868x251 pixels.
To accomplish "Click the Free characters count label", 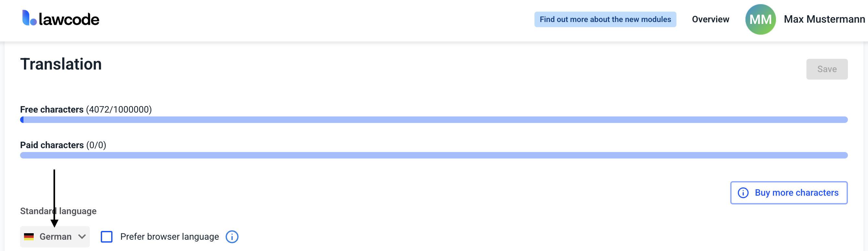I will [86, 110].
